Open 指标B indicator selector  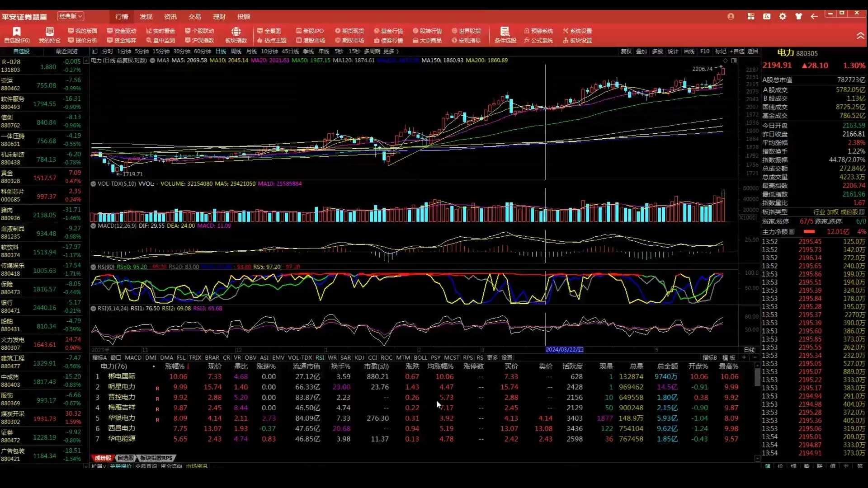[x=709, y=357]
